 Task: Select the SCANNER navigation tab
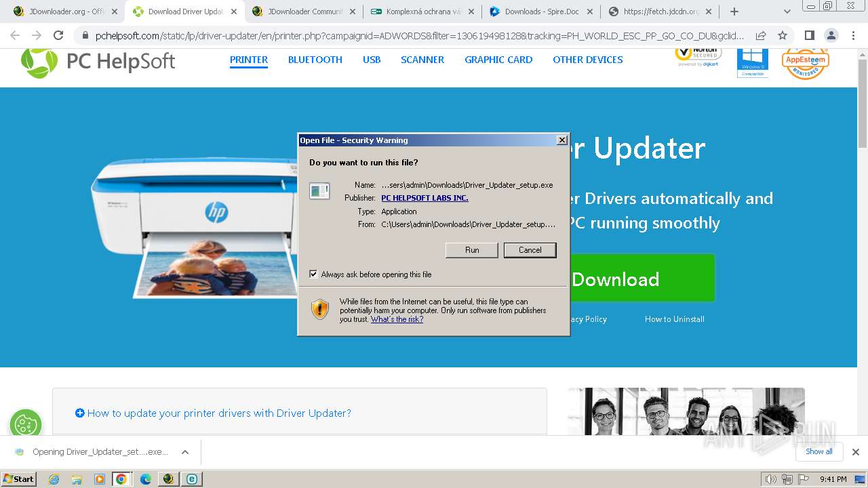point(422,60)
